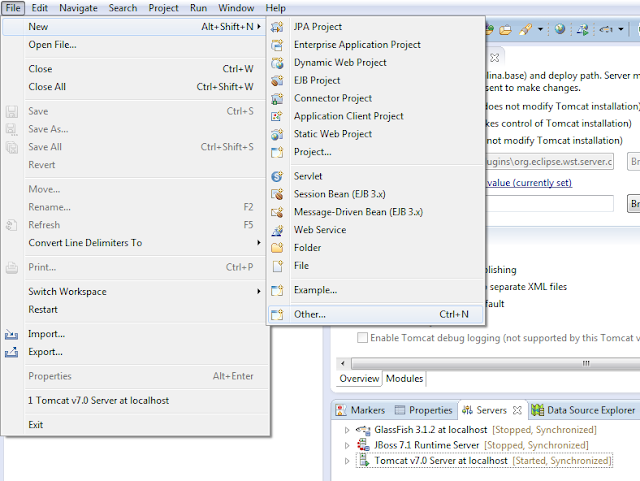Open the Edit menu

(40, 8)
